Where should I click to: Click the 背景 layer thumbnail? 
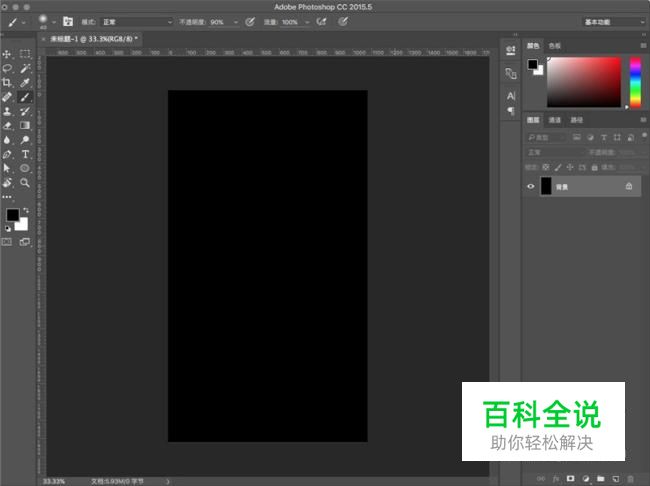click(x=546, y=186)
